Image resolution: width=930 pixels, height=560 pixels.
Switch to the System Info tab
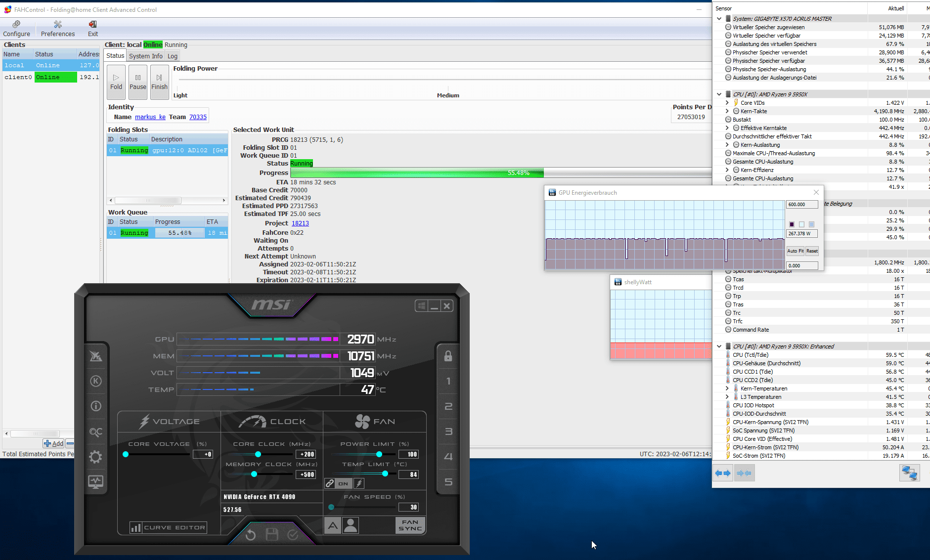146,56
